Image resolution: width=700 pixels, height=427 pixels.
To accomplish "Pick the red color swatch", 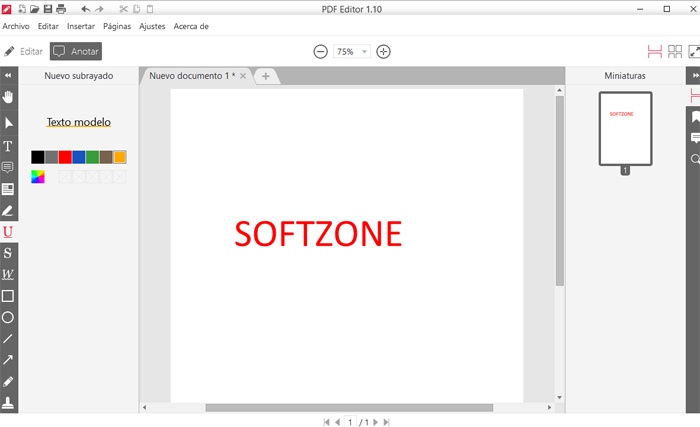I will pos(65,157).
